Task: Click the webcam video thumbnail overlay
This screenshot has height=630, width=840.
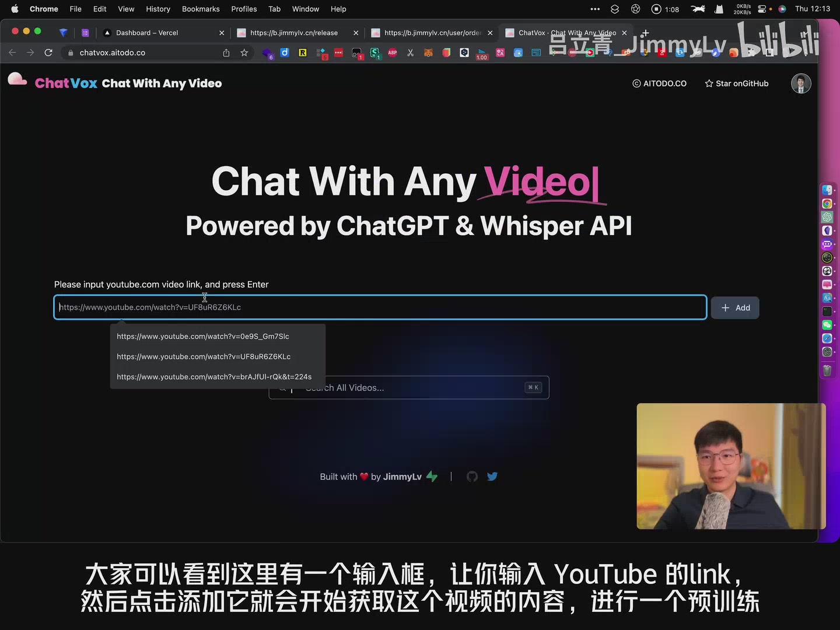Action: [730, 466]
